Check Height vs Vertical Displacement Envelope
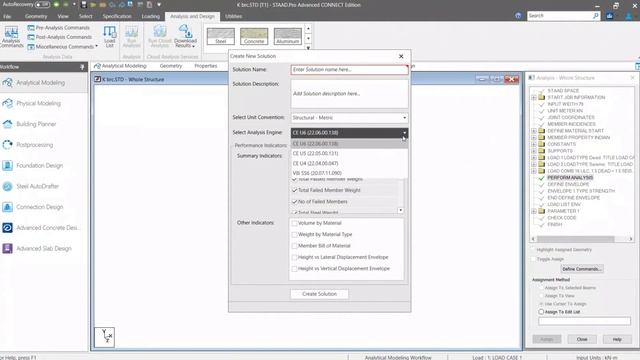Image resolution: width=640 pixels, height=360 pixels. pyautogui.click(x=294, y=269)
